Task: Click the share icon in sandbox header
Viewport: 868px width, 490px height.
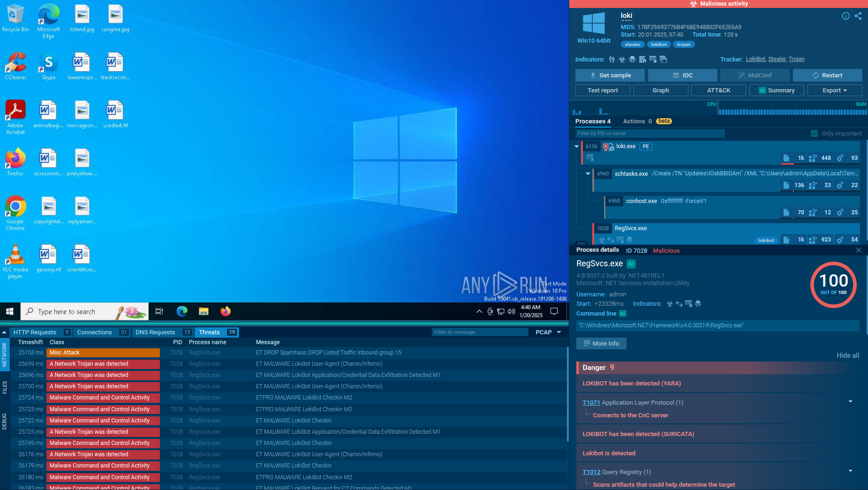Action: [x=858, y=16]
